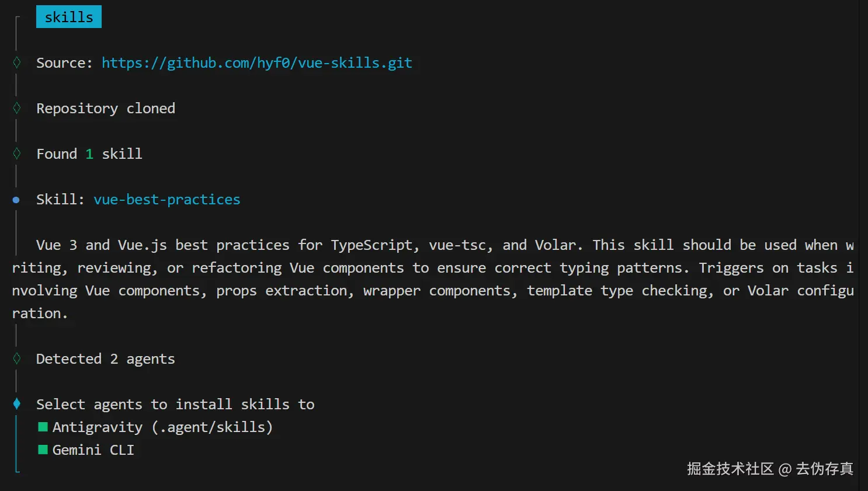Click the diamond marker beside Detected 2 agents

(17, 358)
